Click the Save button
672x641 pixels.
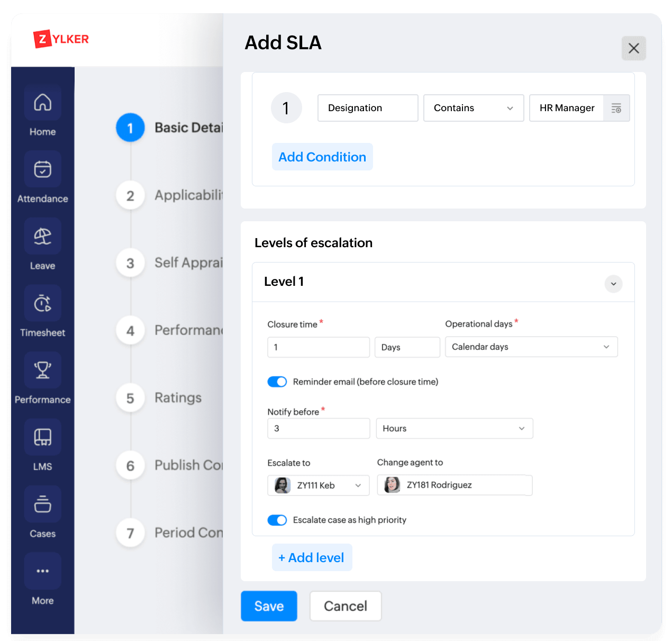click(269, 606)
